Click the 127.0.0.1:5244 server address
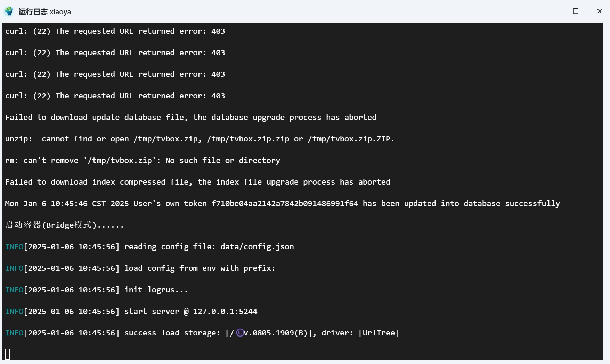The height and width of the screenshot is (364, 610). [225, 312]
